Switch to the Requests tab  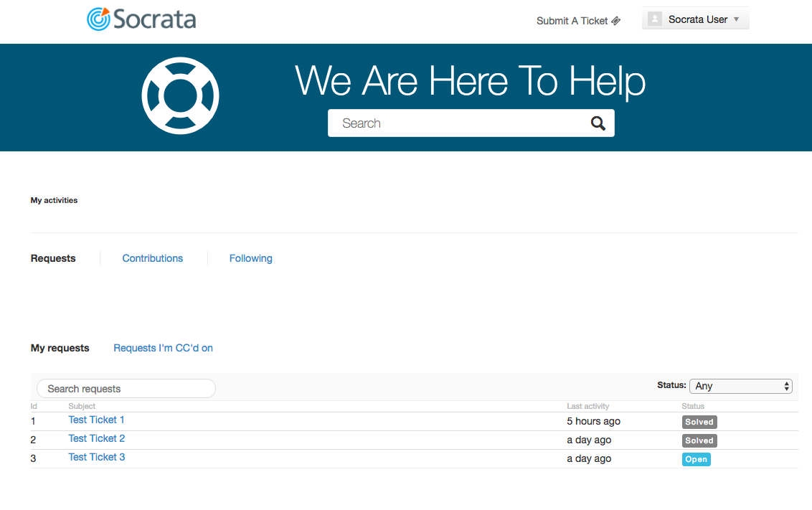[53, 258]
